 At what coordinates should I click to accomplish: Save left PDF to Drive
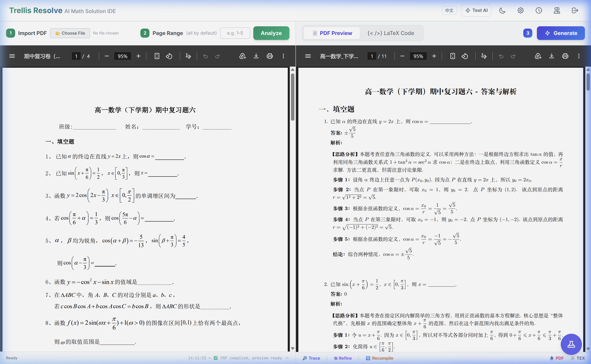[x=242, y=56]
